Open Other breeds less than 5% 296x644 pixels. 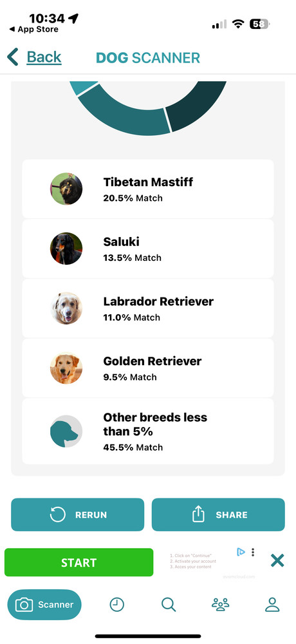(x=148, y=431)
